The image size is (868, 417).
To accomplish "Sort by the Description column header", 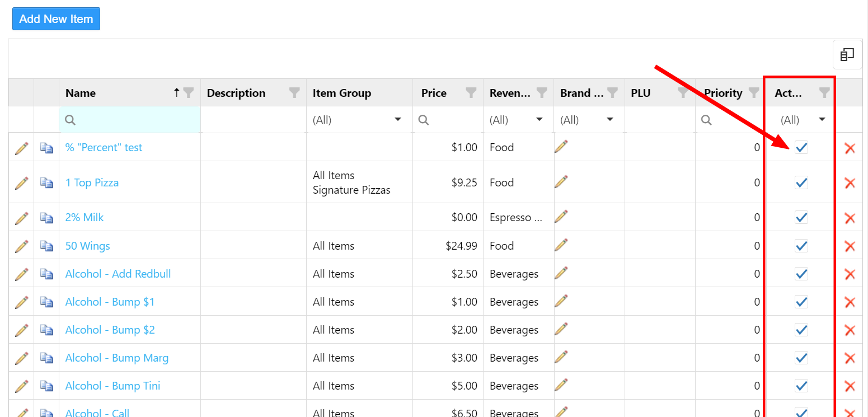I will (x=236, y=93).
